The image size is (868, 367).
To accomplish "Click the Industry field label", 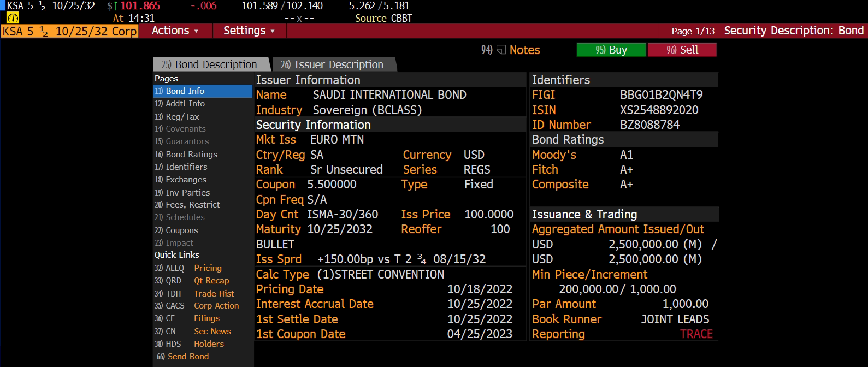I will pos(279,110).
